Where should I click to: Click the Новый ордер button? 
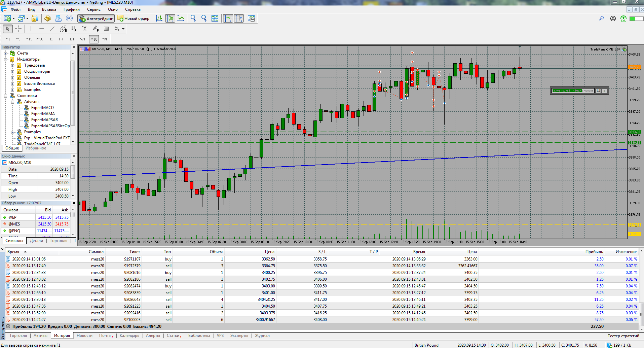tap(134, 18)
